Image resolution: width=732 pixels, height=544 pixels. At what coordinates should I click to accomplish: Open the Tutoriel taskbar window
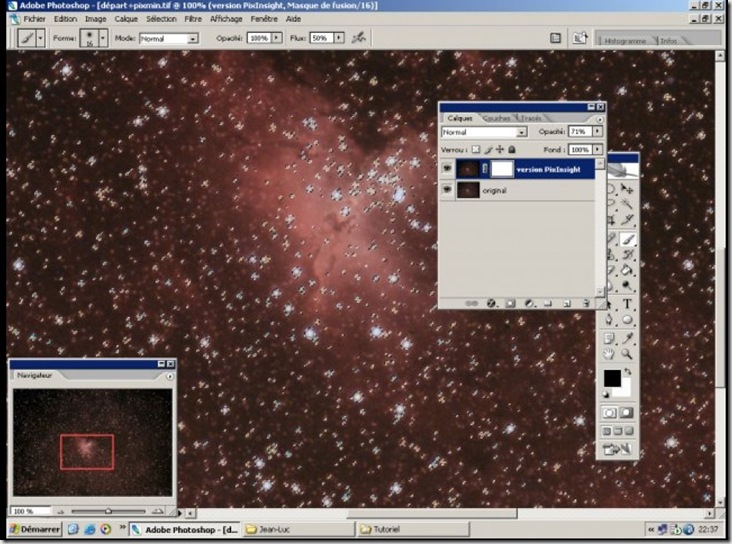coord(413,529)
